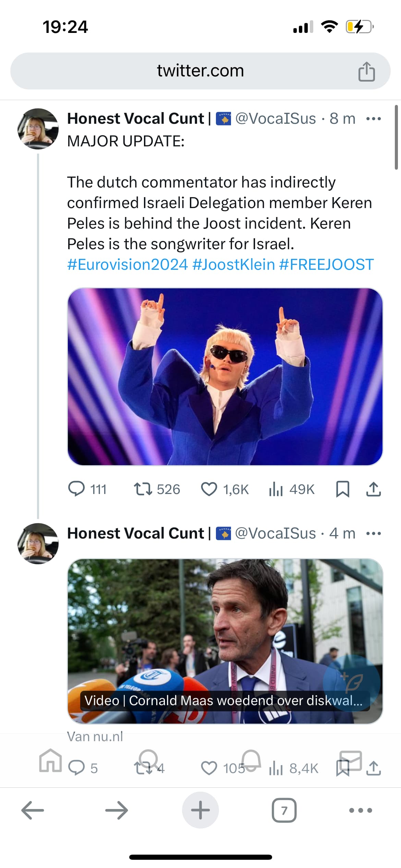Like the second tweet with 105 likes
This screenshot has height=868, width=401.
pyautogui.click(x=209, y=768)
